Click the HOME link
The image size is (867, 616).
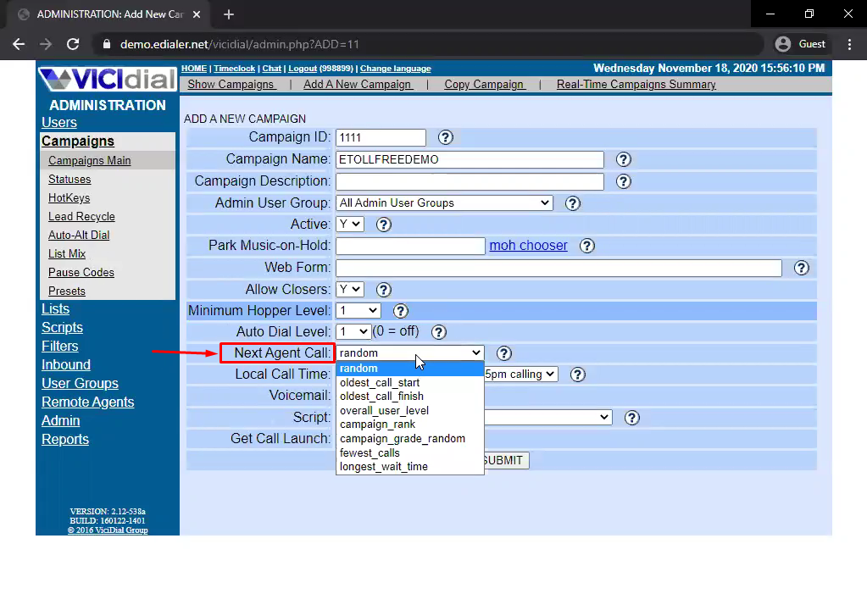click(194, 69)
